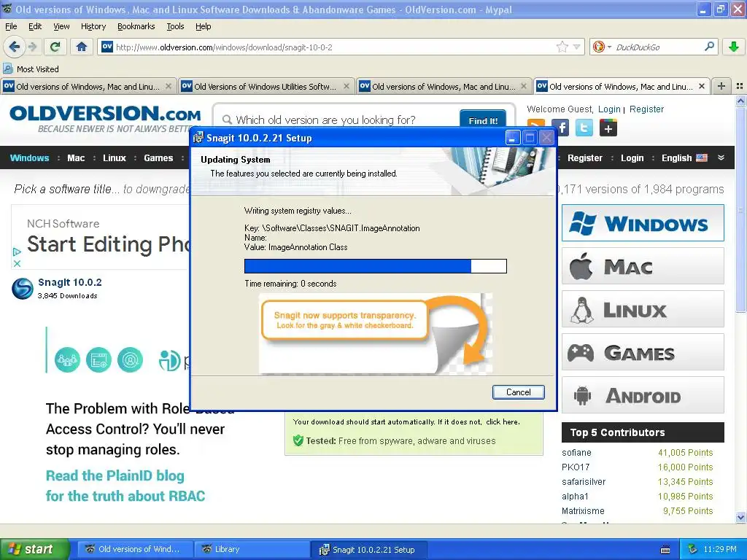Click the first teal people icon in ad
This screenshot has width=747, height=560.
click(x=67, y=360)
